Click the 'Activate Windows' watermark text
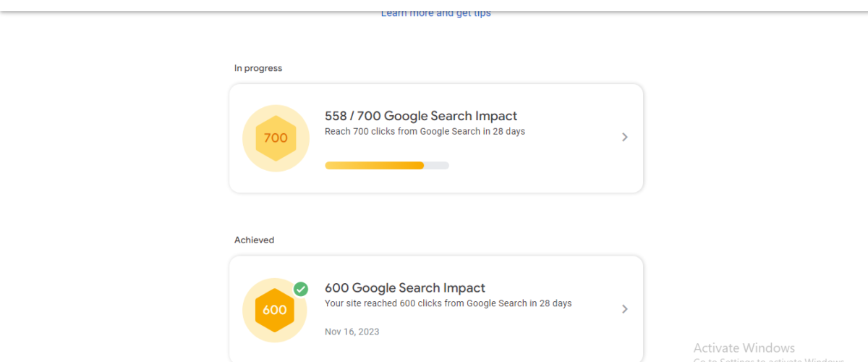The image size is (868, 362). pos(744,348)
